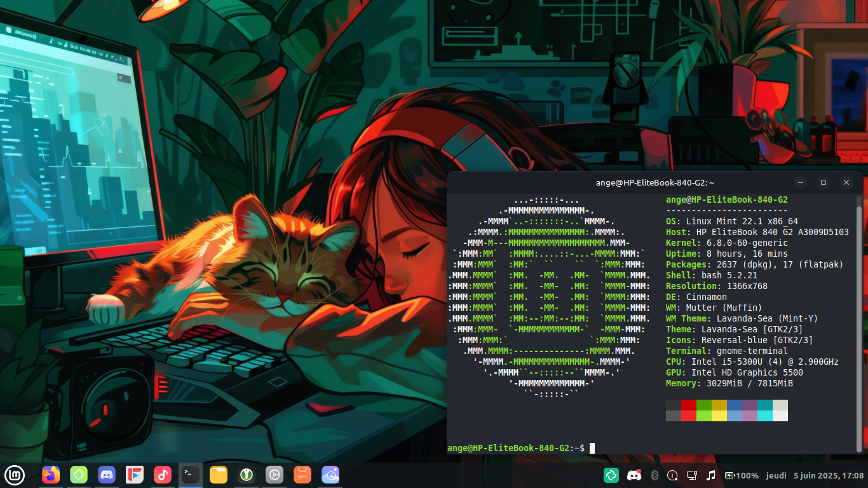Click bright red swatch in bottom row

point(689,416)
